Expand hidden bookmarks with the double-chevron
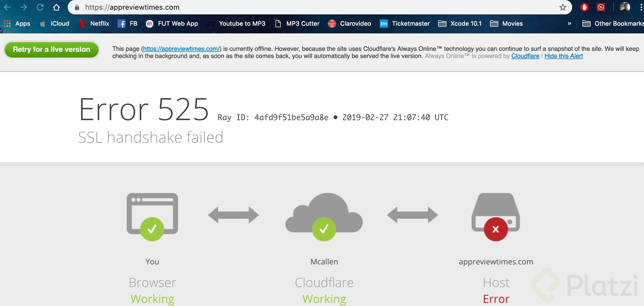This screenshot has width=644, height=306. 570,23
